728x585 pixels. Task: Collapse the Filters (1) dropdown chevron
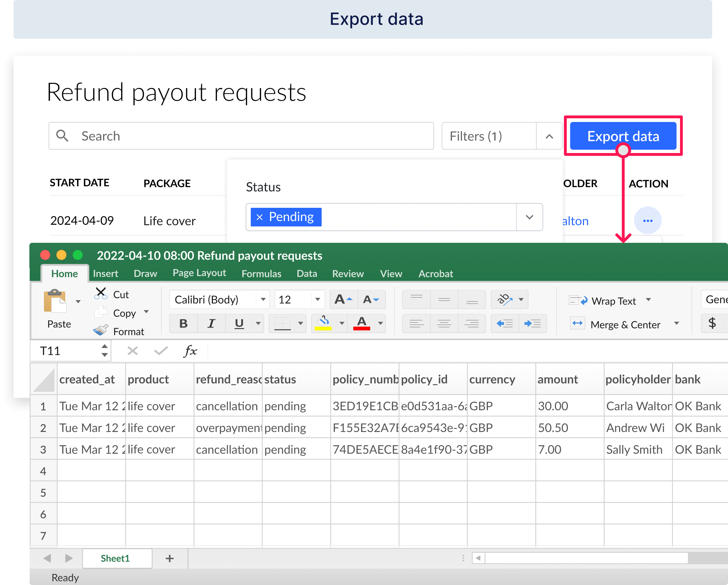[x=549, y=136]
